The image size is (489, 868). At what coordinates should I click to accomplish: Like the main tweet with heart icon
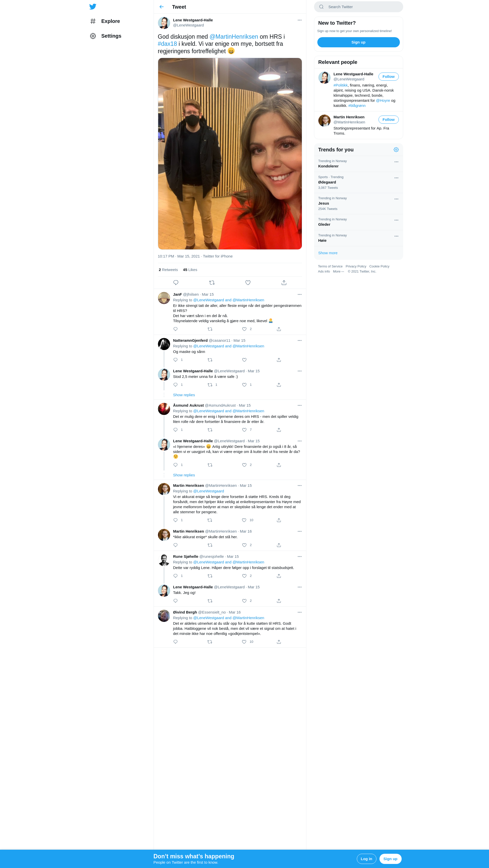tap(248, 283)
